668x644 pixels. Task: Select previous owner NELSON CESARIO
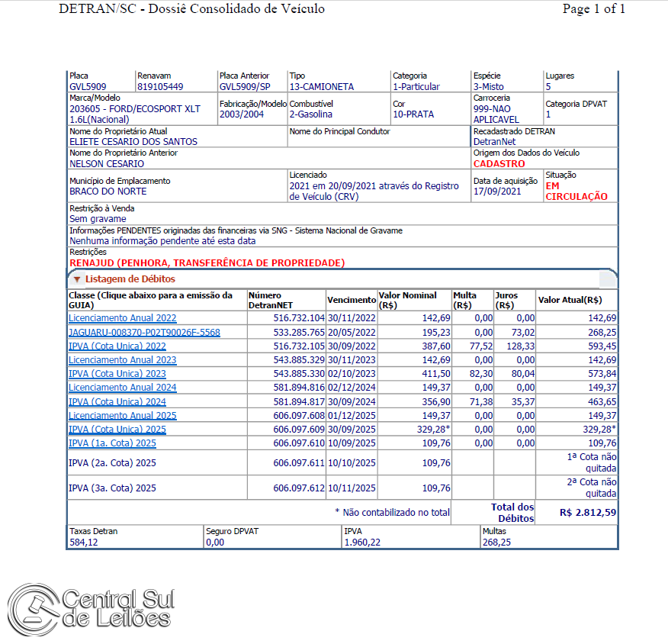(x=107, y=163)
